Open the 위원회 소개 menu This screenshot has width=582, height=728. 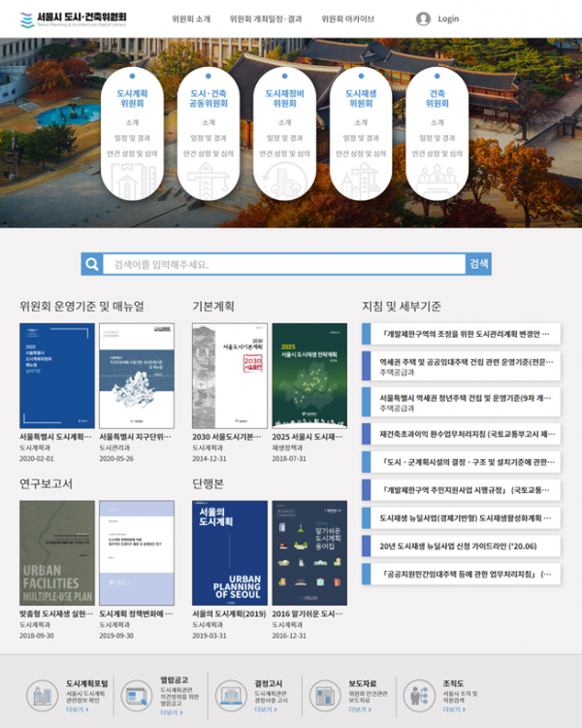tap(191, 18)
